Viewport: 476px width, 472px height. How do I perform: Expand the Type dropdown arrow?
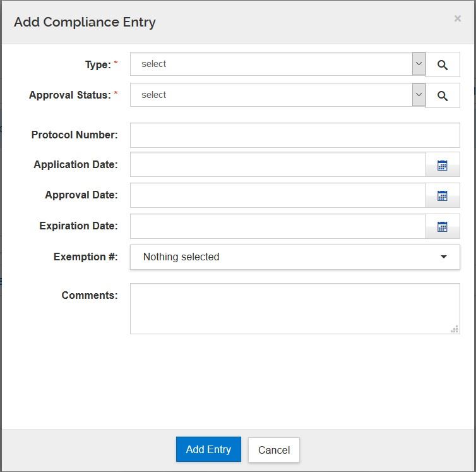pos(419,64)
